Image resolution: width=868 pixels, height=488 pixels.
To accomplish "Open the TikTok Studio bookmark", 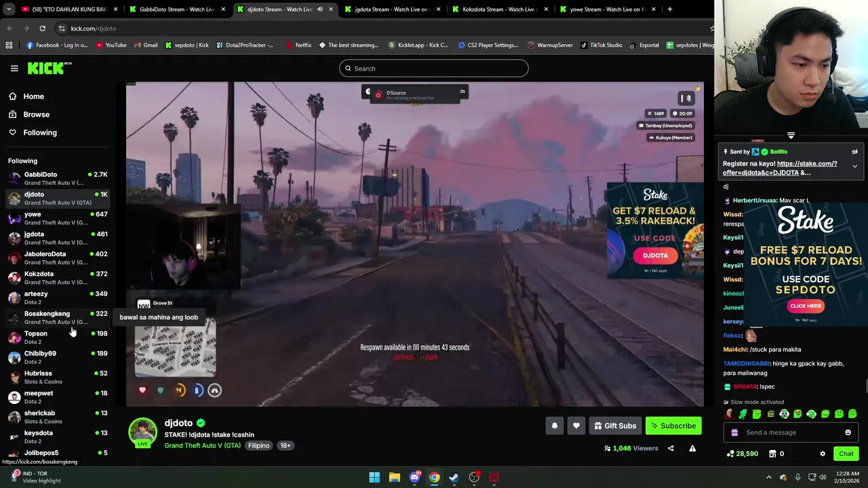I will coord(601,45).
